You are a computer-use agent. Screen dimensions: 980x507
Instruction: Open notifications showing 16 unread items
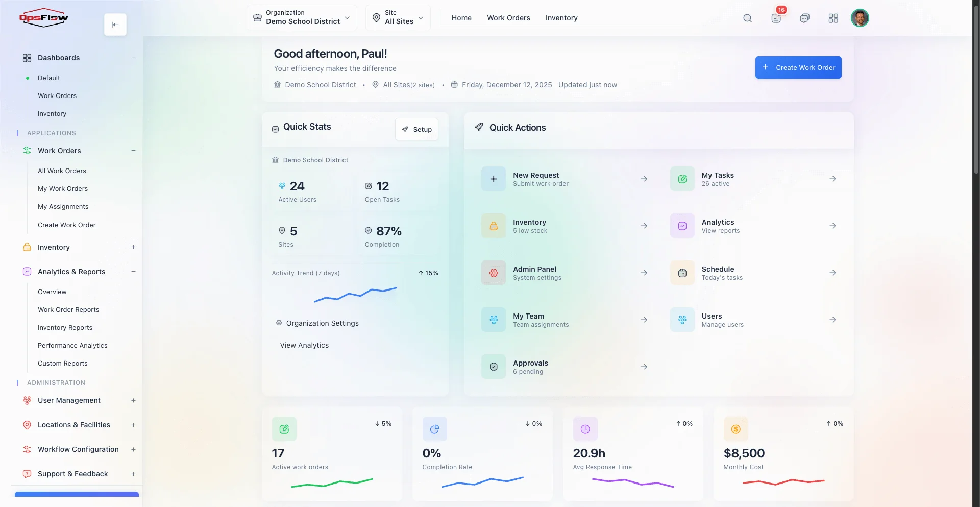[x=776, y=18]
